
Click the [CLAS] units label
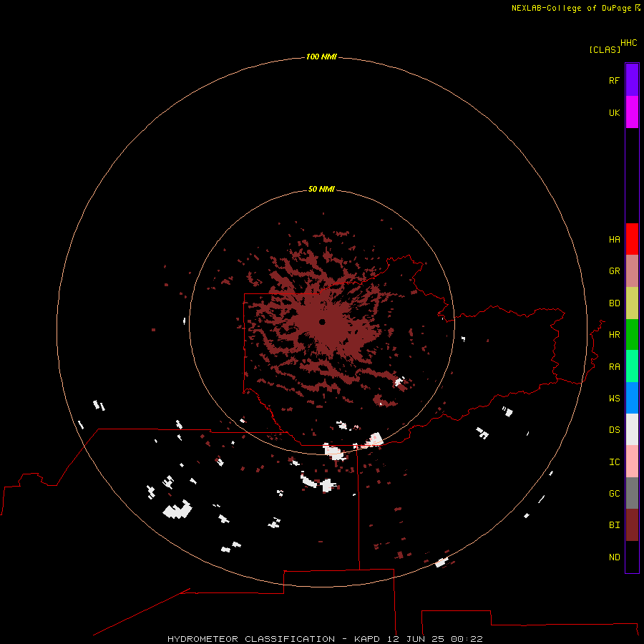click(x=605, y=49)
